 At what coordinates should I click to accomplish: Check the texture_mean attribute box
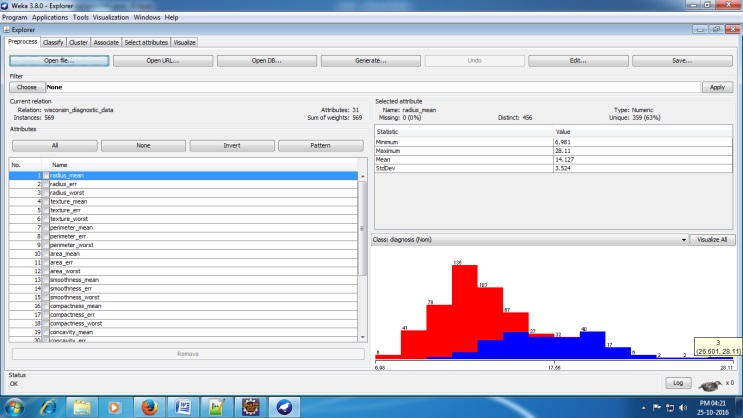(45, 202)
